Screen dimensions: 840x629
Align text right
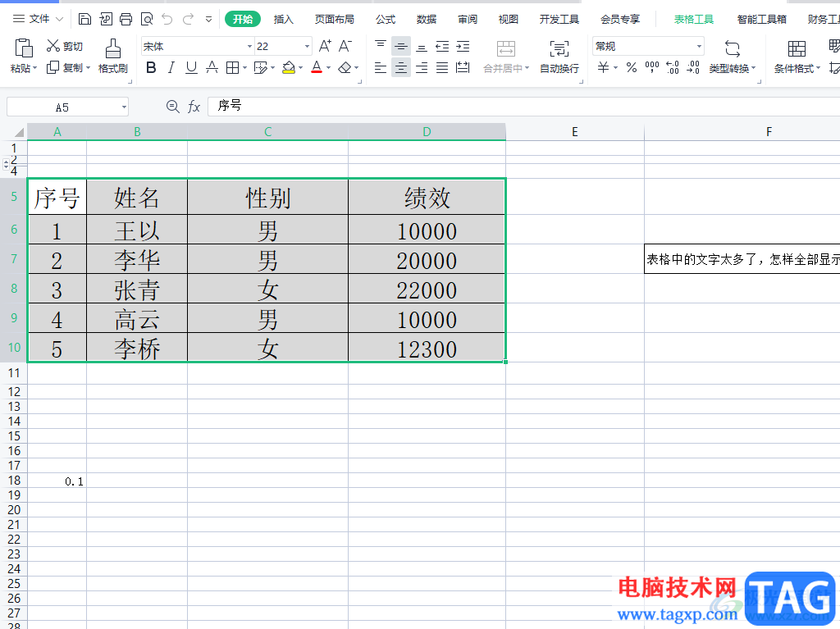pyautogui.click(x=422, y=67)
